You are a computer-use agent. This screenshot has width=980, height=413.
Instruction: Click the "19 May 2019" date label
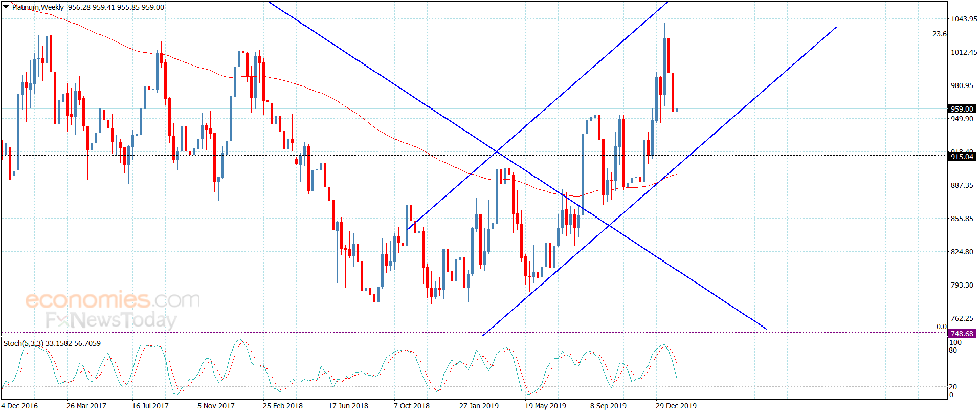click(x=545, y=406)
